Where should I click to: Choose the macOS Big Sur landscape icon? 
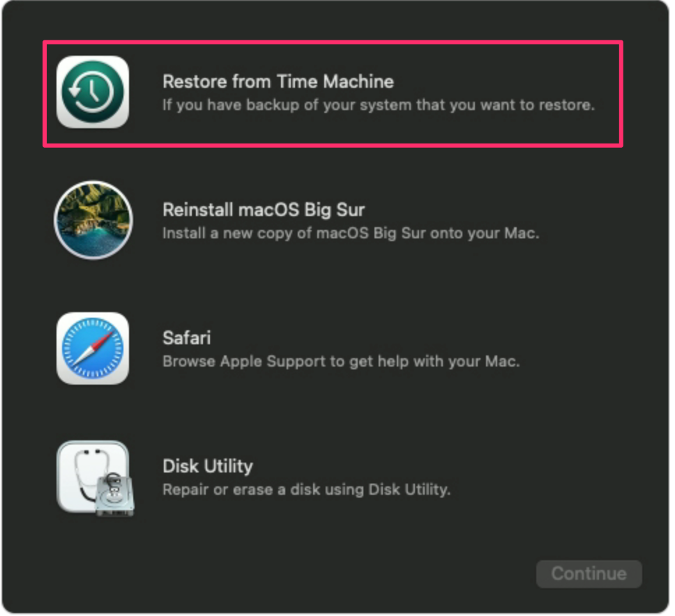(x=93, y=220)
